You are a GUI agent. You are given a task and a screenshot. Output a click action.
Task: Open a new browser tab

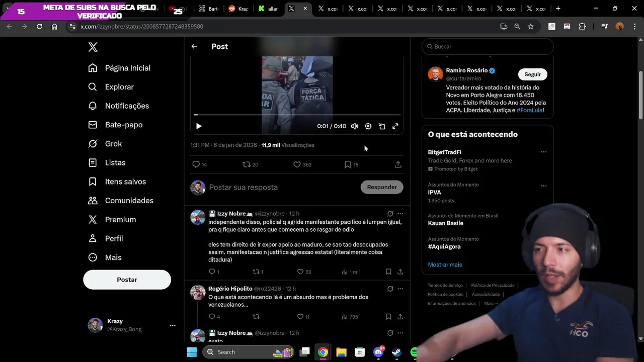pos(558,9)
